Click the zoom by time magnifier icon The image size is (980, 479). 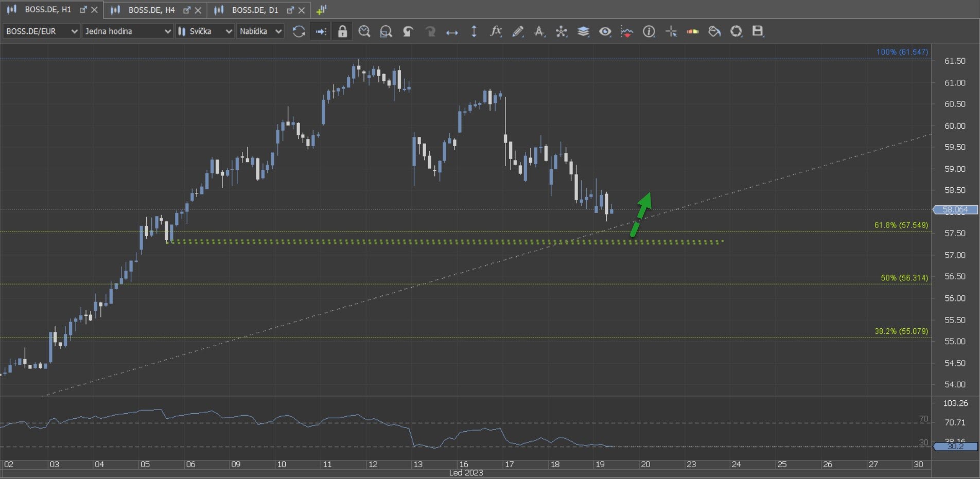tap(364, 31)
